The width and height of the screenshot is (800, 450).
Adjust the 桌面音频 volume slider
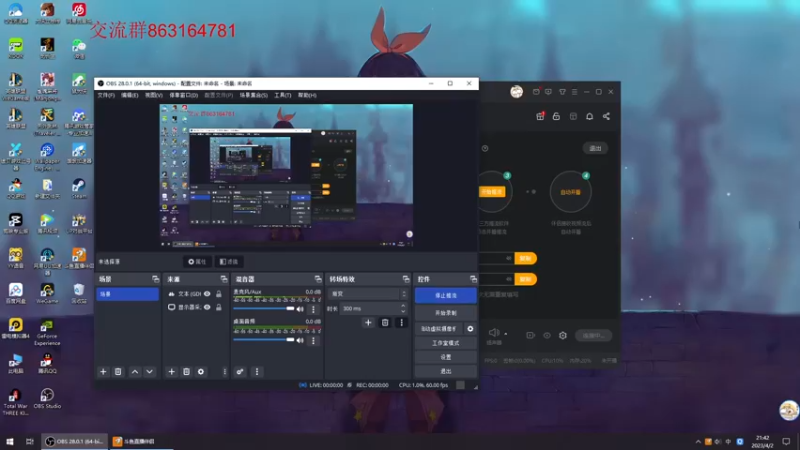tap(264, 340)
